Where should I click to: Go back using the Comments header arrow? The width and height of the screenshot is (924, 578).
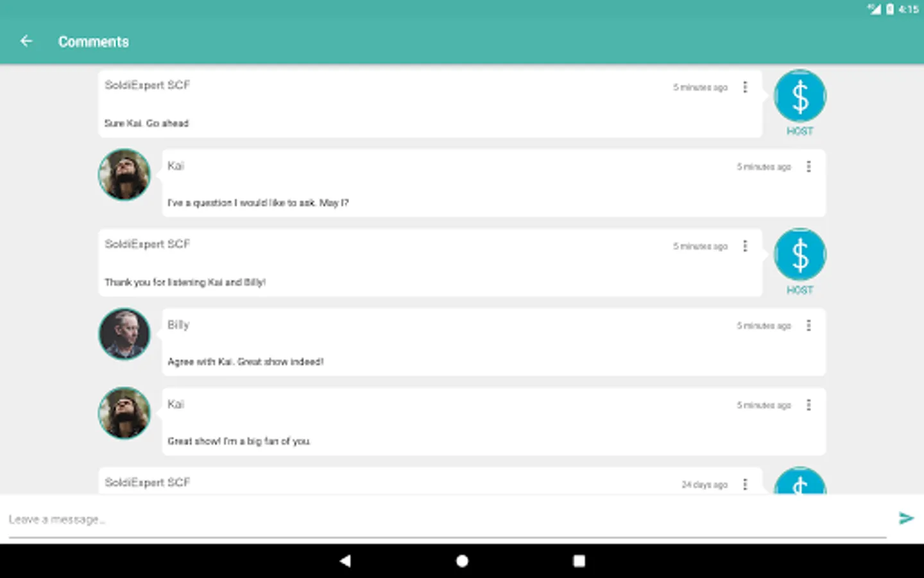(x=26, y=41)
